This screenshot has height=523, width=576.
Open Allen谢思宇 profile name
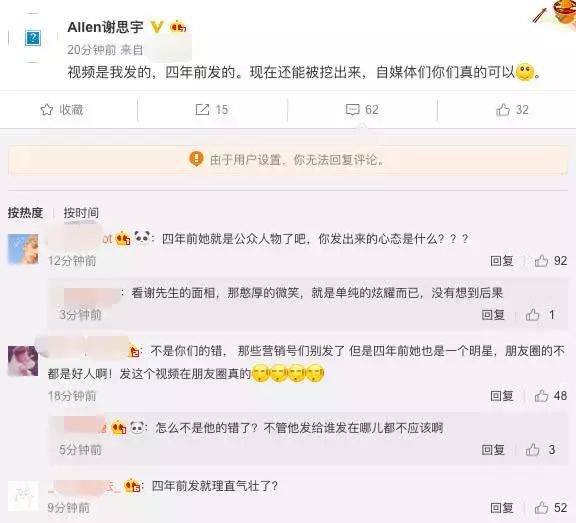105,27
